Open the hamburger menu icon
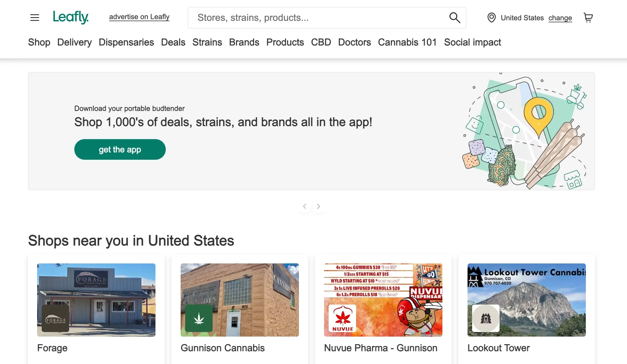The image size is (627, 364). pos(35,18)
